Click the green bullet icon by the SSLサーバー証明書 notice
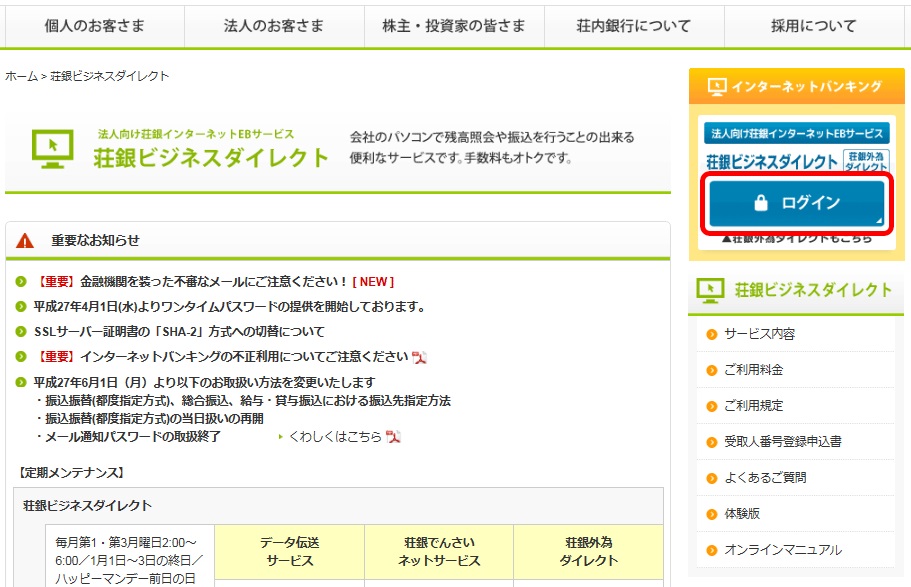This screenshot has height=587, width=911. (x=21, y=332)
